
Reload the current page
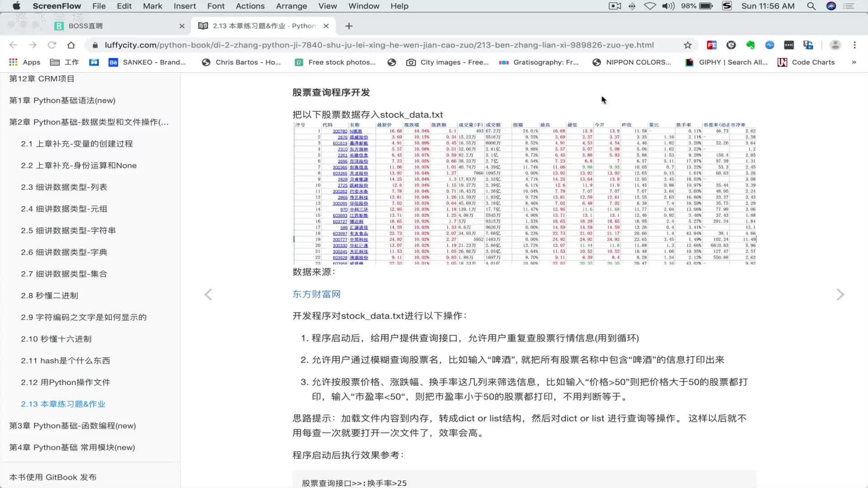click(x=52, y=45)
